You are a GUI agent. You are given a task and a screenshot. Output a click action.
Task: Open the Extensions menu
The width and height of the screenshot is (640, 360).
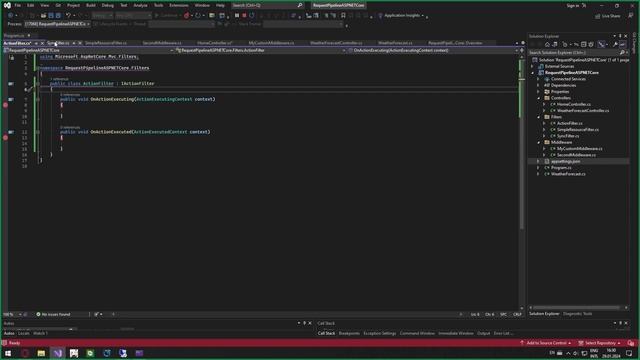point(179,5)
